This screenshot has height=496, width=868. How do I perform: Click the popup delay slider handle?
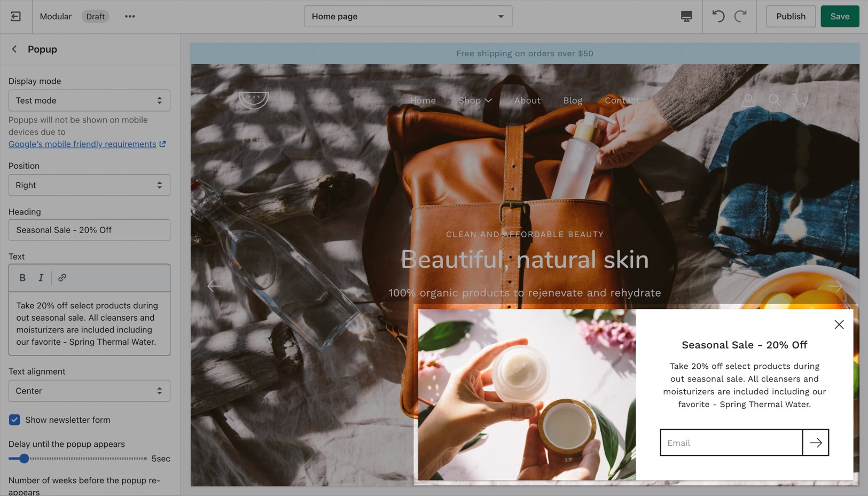tap(24, 459)
